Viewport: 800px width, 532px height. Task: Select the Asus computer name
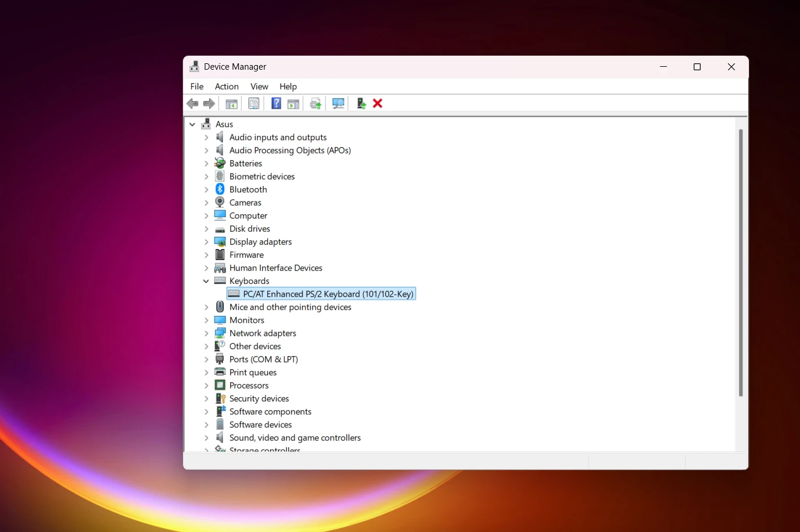pyautogui.click(x=224, y=124)
